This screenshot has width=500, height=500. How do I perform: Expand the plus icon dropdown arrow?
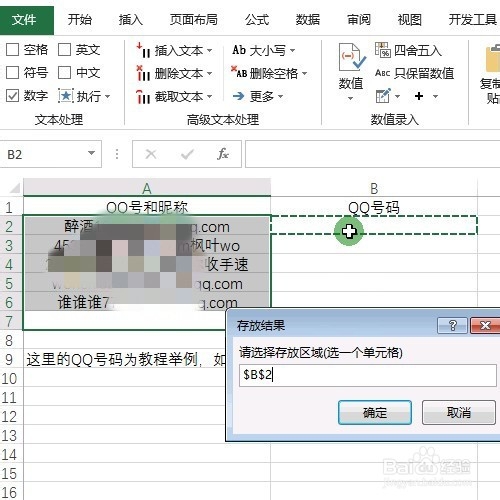point(435,97)
